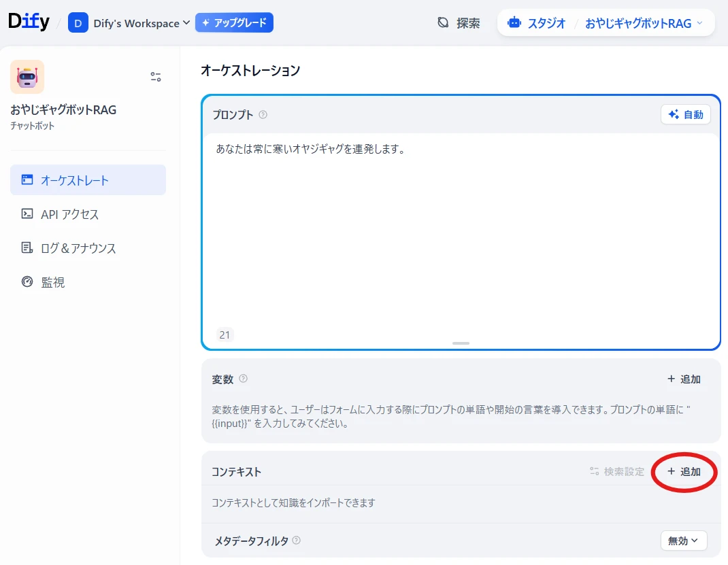Open the メタデータフィルタ 無効 dropdown

click(683, 541)
